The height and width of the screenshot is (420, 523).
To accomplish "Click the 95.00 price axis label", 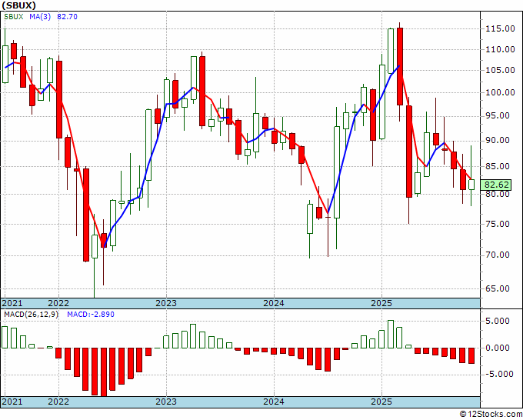I will [x=498, y=115].
